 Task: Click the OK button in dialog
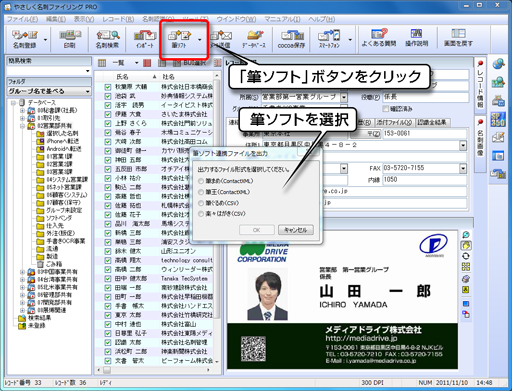pyautogui.click(x=257, y=230)
